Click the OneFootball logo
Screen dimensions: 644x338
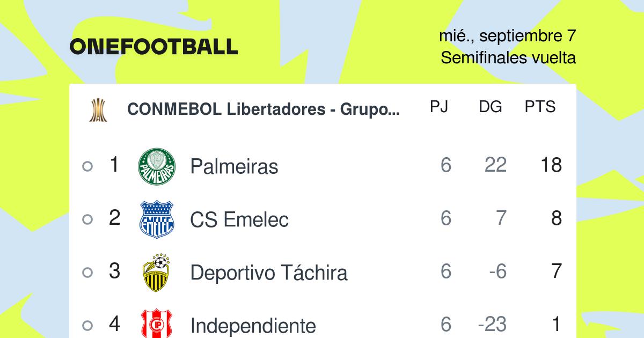click(x=153, y=47)
